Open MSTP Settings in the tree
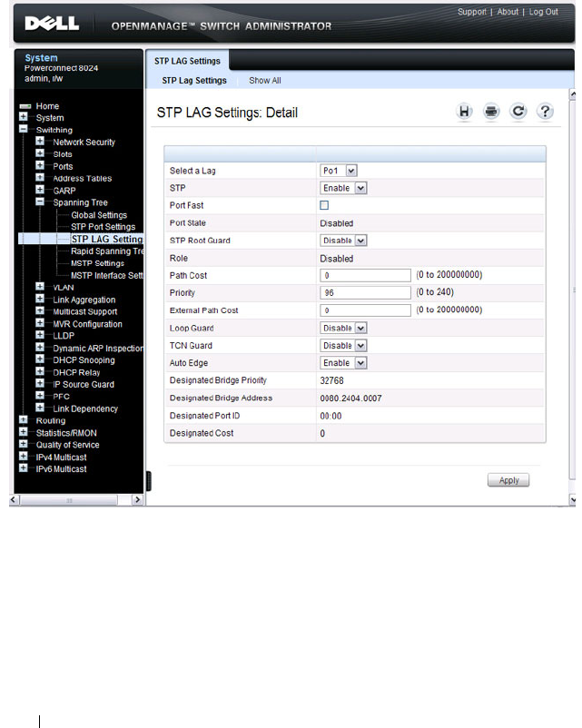Viewport: 582px width, 728px height. 97,263
